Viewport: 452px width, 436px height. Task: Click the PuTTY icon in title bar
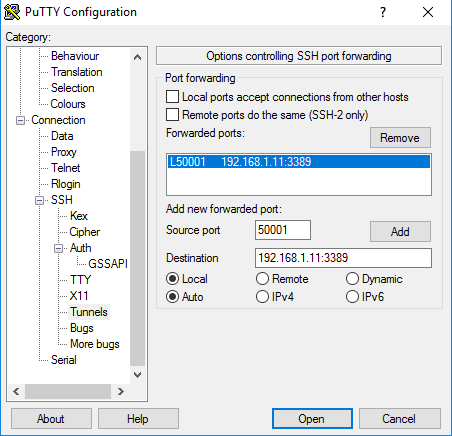point(12,12)
